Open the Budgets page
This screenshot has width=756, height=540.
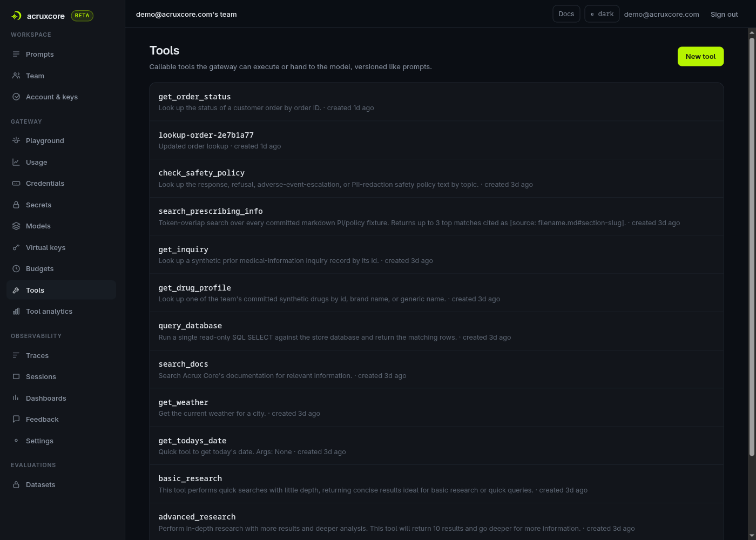[x=61, y=268]
